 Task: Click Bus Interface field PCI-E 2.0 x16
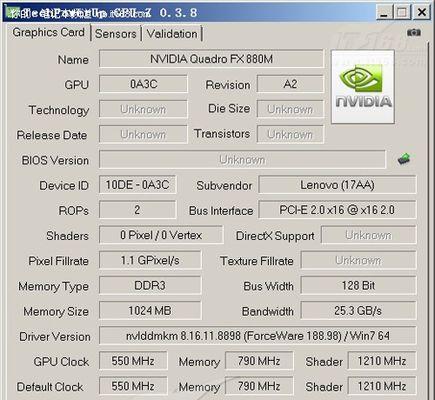[x=337, y=210]
